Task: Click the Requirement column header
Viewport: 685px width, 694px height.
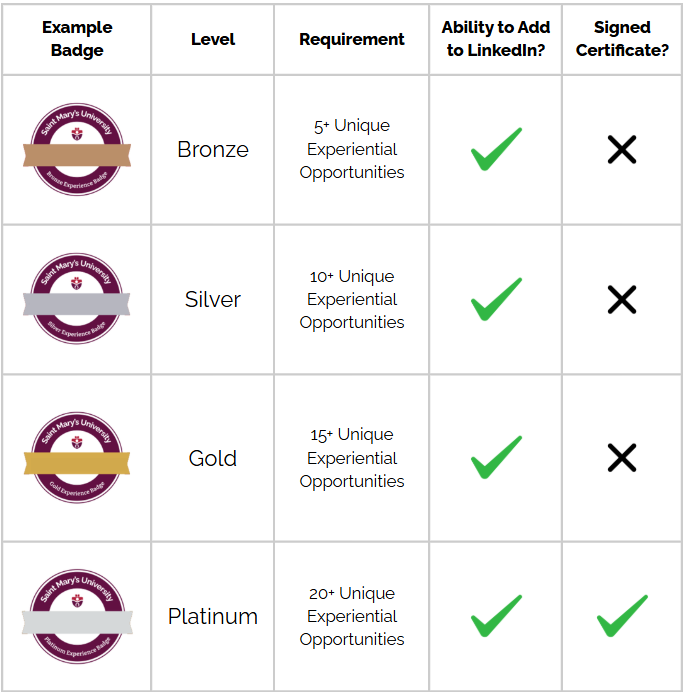Action: 352,40
